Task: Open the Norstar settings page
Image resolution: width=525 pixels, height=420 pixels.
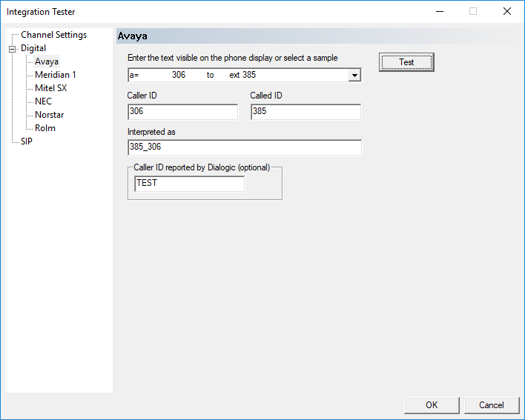Action: coord(49,115)
